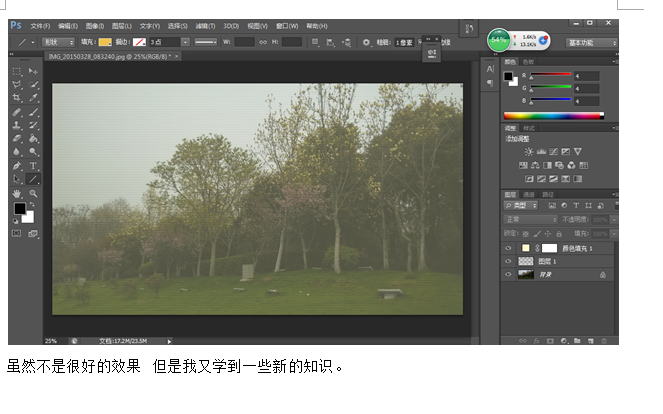Select the Hand tool
This screenshot has width=663, height=414.
tap(16, 194)
